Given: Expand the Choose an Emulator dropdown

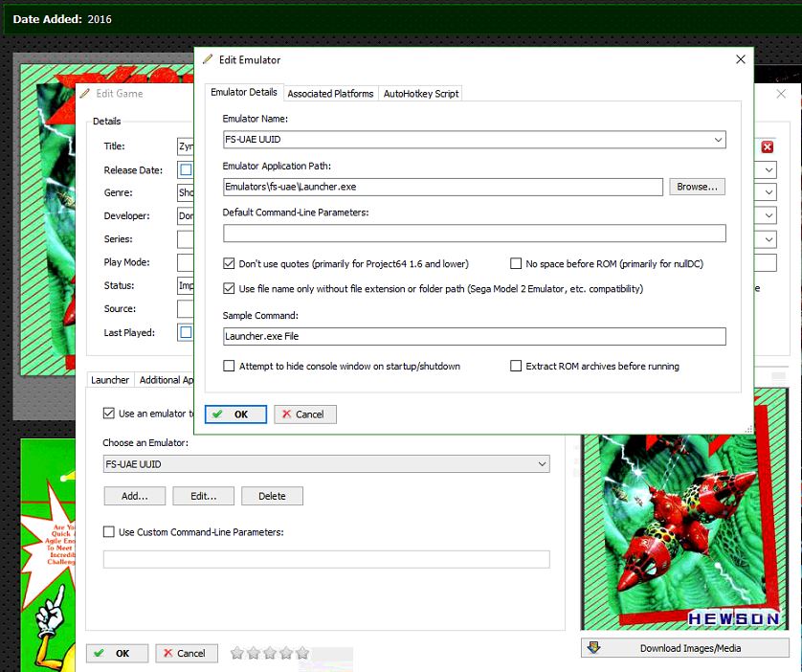Looking at the screenshot, I should point(542,464).
